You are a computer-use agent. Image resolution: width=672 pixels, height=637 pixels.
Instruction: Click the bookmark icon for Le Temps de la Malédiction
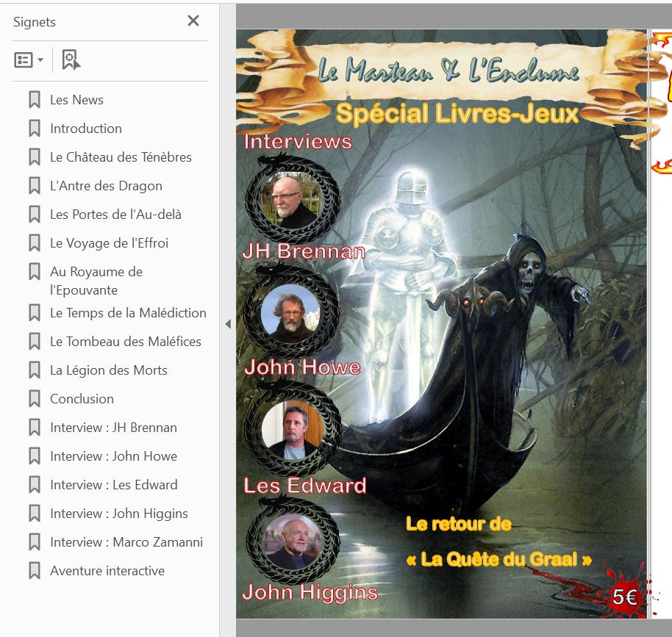[35, 313]
